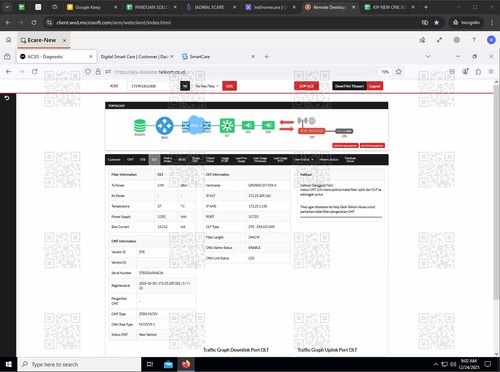Open the History Action tab
Viewport: 500px width, 372px height.
coord(329,160)
